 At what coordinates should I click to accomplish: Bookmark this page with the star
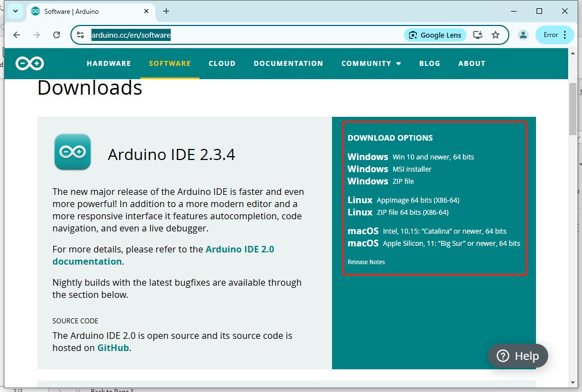(x=496, y=35)
